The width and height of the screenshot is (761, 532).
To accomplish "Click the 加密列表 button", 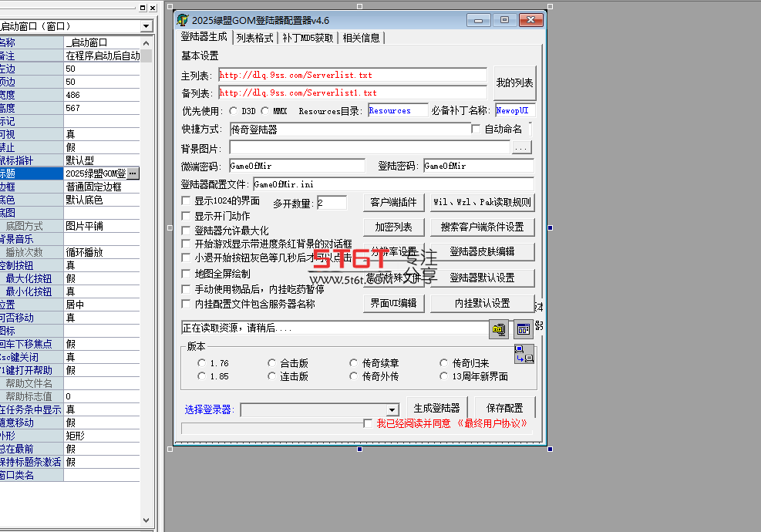I will pos(393,227).
